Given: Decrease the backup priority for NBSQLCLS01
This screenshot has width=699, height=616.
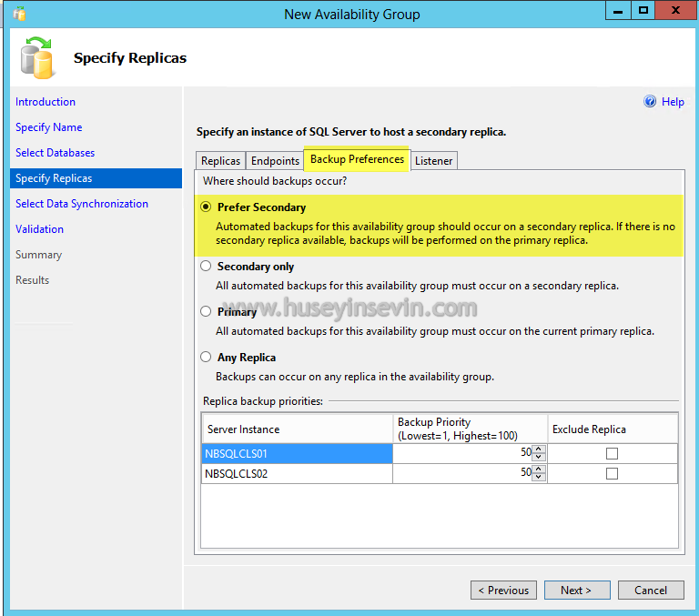Looking at the screenshot, I should pos(539,457).
